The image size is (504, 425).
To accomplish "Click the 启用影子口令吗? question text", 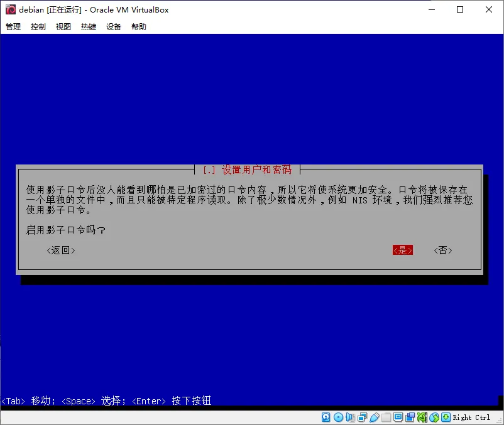I will [x=65, y=230].
